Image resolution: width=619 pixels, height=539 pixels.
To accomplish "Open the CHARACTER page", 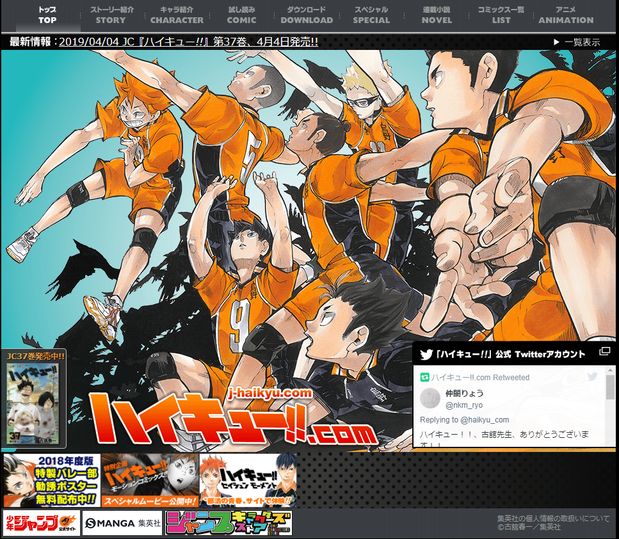I will (x=177, y=16).
